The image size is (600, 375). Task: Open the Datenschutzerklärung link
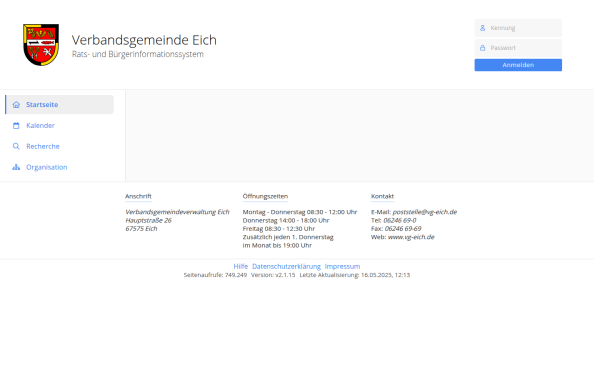[x=286, y=266]
